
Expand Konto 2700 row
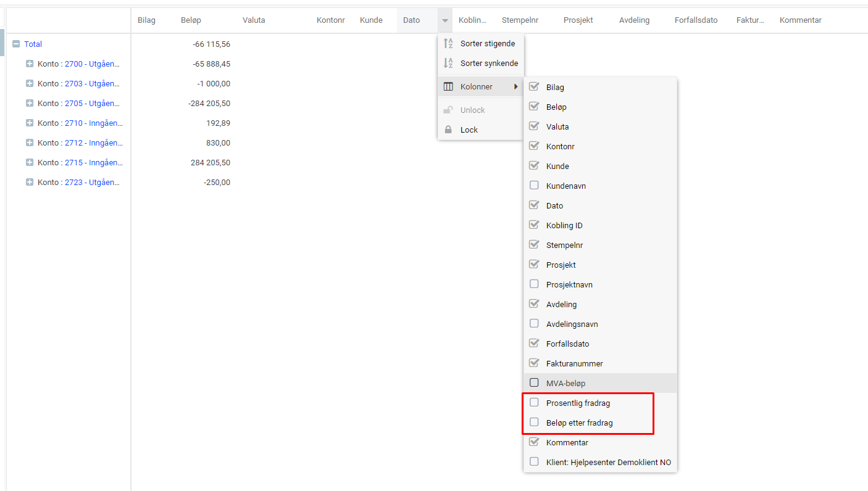[30, 64]
